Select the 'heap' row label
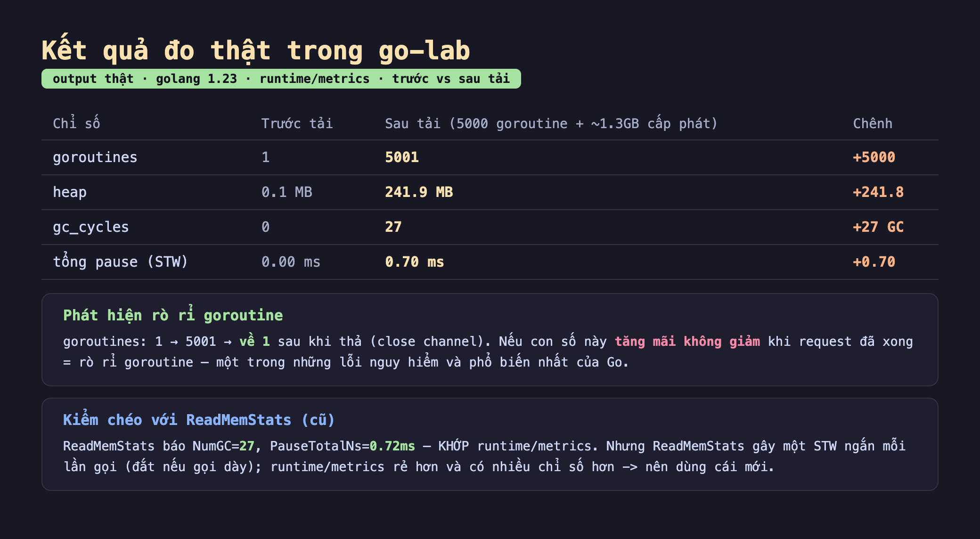Screen dimensions: 980x539 pyautogui.click(x=70, y=192)
